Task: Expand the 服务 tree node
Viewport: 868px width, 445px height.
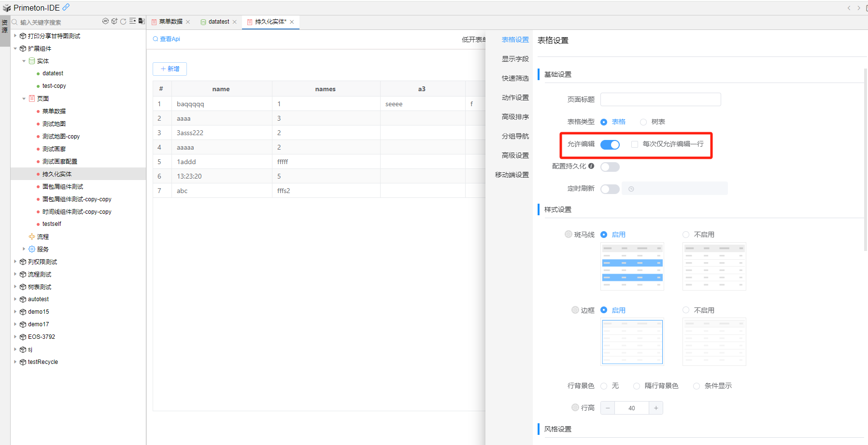Action: [x=24, y=249]
